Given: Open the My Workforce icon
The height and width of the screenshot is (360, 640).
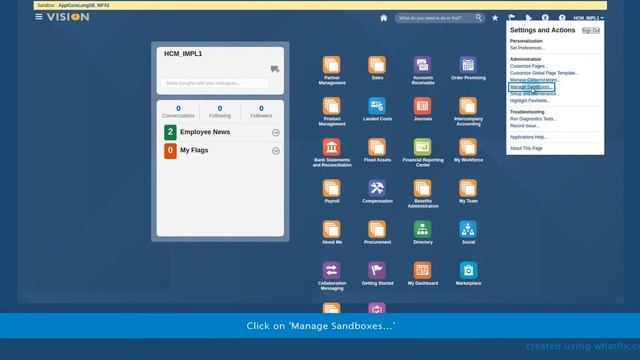Looking at the screenshot, I should (x=468, y=147).
